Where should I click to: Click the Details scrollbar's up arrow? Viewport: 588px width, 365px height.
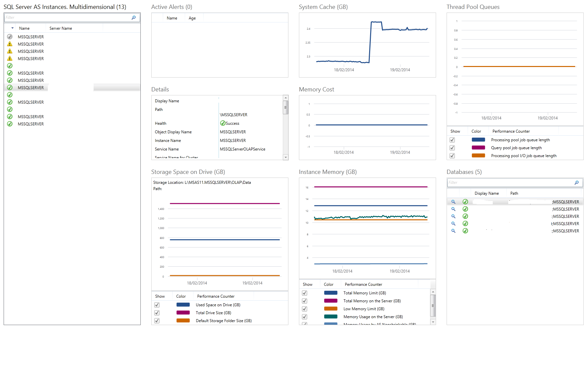coord(286,98)
